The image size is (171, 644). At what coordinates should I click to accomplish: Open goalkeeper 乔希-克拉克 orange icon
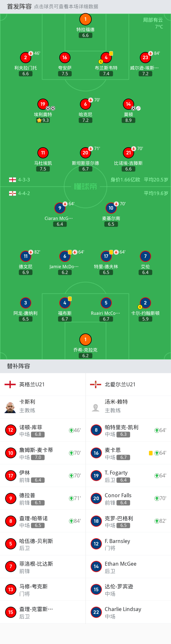[85, 340]
